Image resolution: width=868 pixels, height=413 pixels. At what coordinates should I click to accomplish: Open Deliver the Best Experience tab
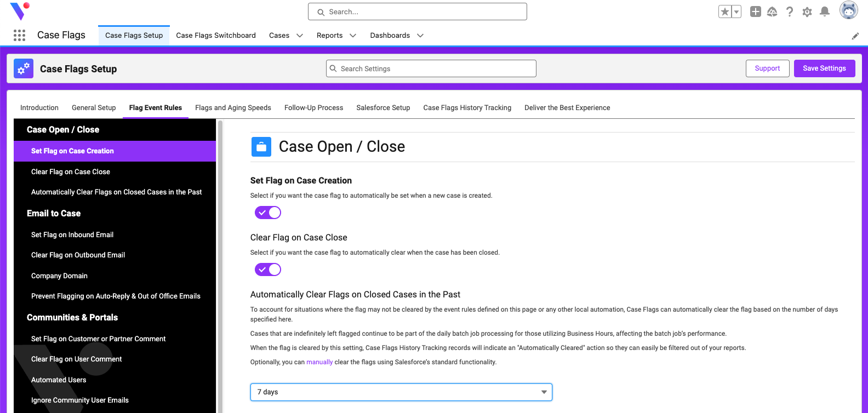pyautogui.click(x=567, y=108)
